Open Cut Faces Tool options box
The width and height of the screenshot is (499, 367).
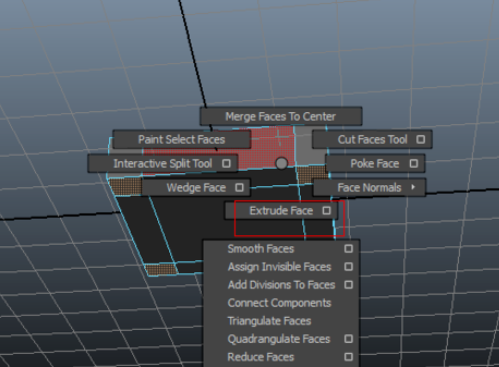420,139
